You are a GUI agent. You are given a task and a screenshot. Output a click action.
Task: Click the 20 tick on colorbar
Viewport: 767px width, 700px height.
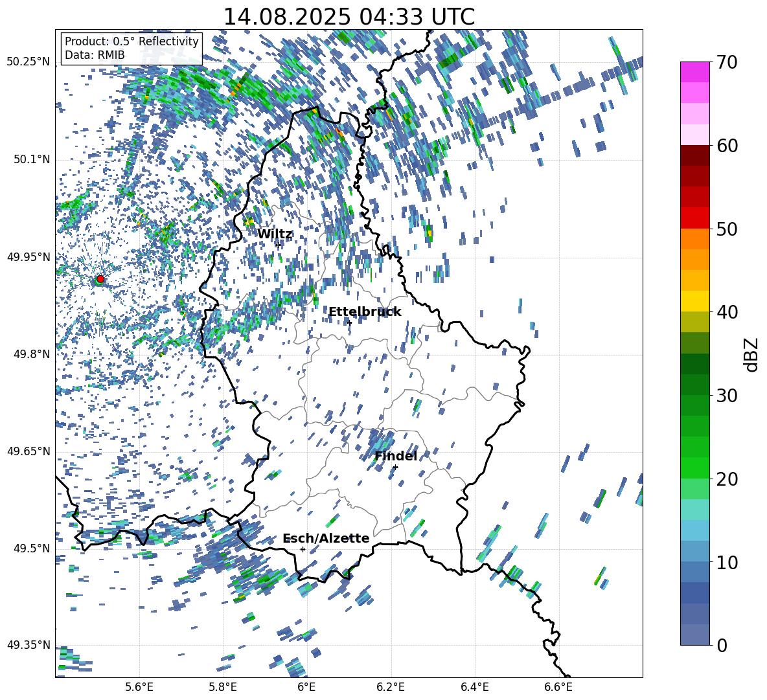pos(726,479)
